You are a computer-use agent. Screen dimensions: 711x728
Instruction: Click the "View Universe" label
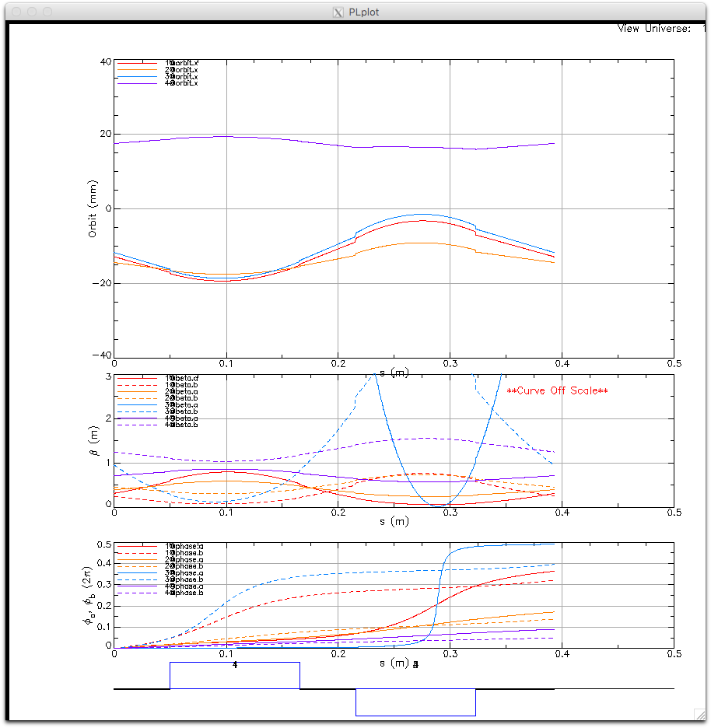click(653, 29)
